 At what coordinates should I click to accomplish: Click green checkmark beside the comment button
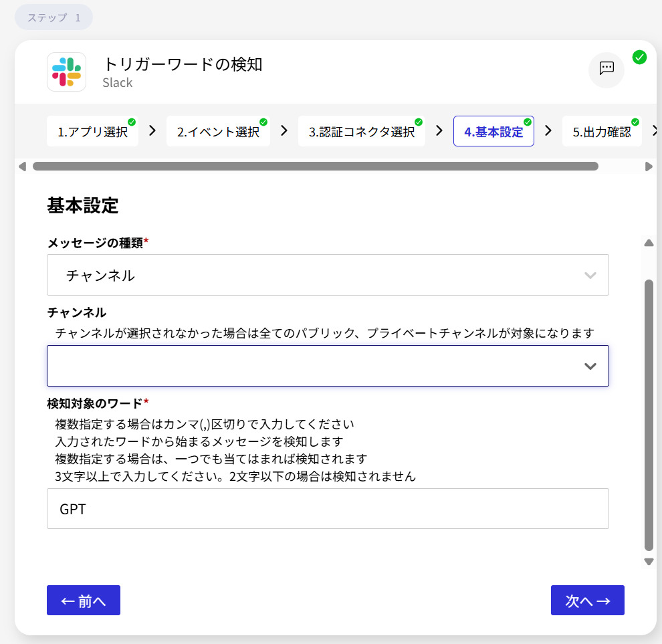tap(639, 57)
